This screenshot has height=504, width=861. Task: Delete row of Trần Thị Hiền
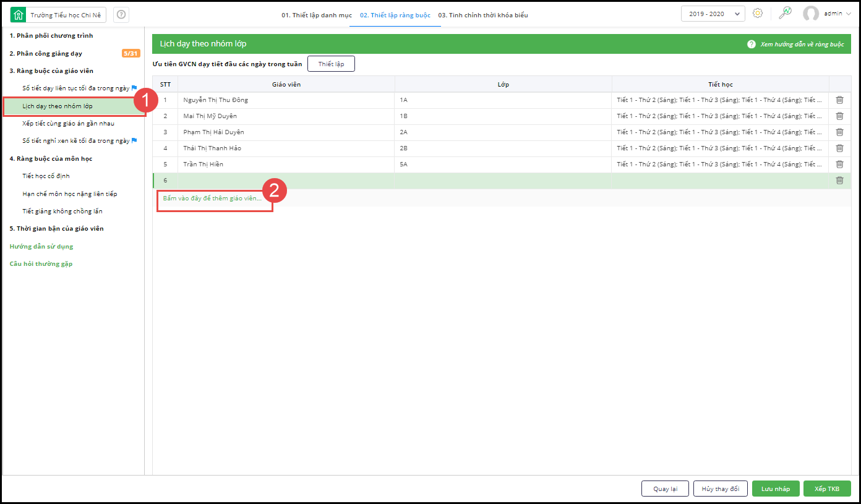[839, 164]
